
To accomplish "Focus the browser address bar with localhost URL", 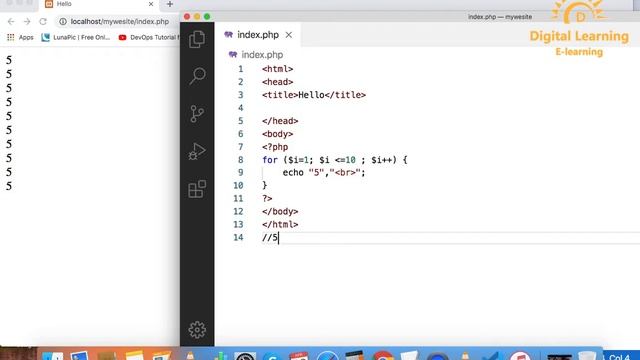I will [x=120, y=22].
